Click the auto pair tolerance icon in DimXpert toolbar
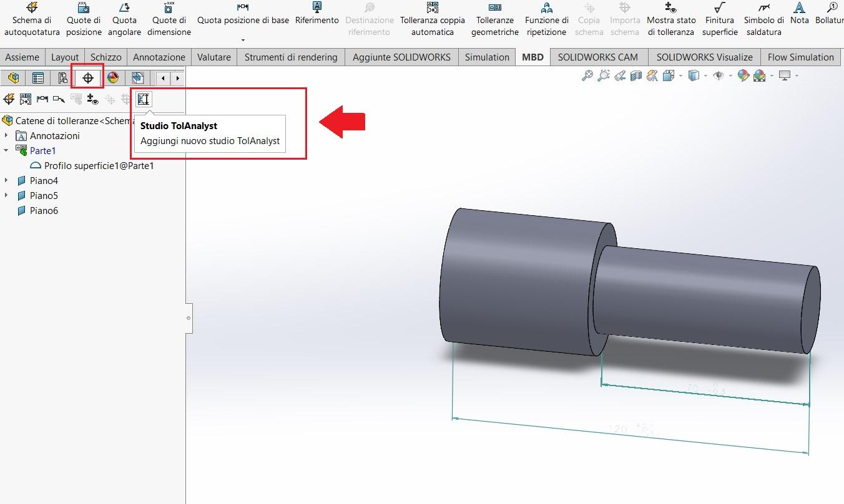The height and width of the screenshot is (504, 844). [26, 99]
